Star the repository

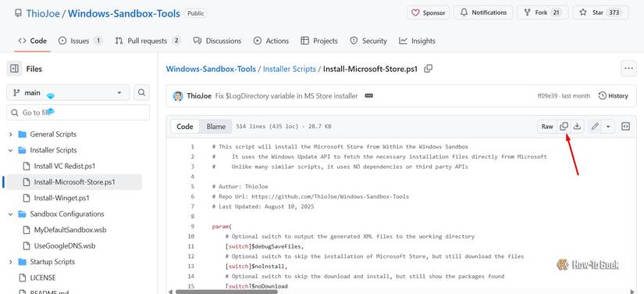coord(600,13)
